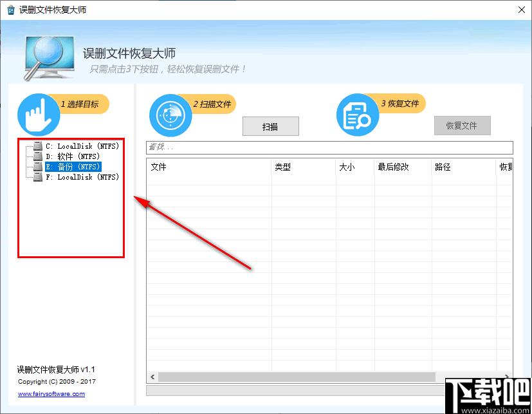Screen dimensions: 532x414
Task: Click the monitor magnifier logo icon
Action: tap(50, 57)
